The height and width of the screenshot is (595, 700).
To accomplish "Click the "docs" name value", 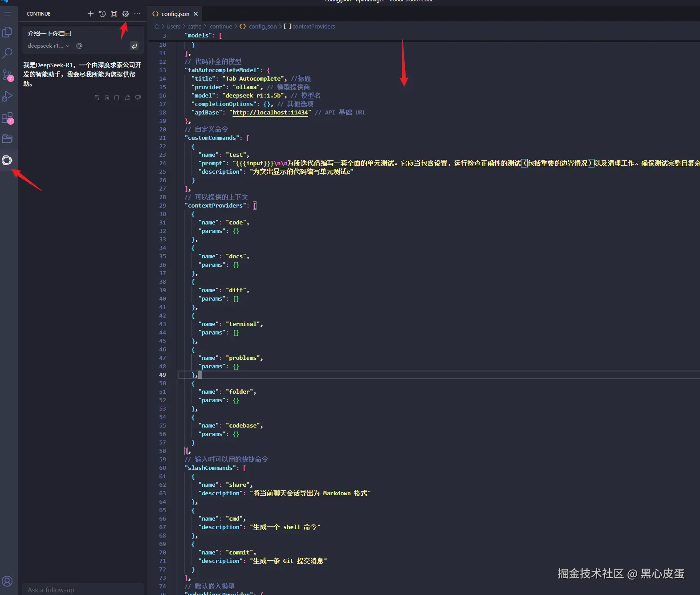I will [x=236, y=257].
